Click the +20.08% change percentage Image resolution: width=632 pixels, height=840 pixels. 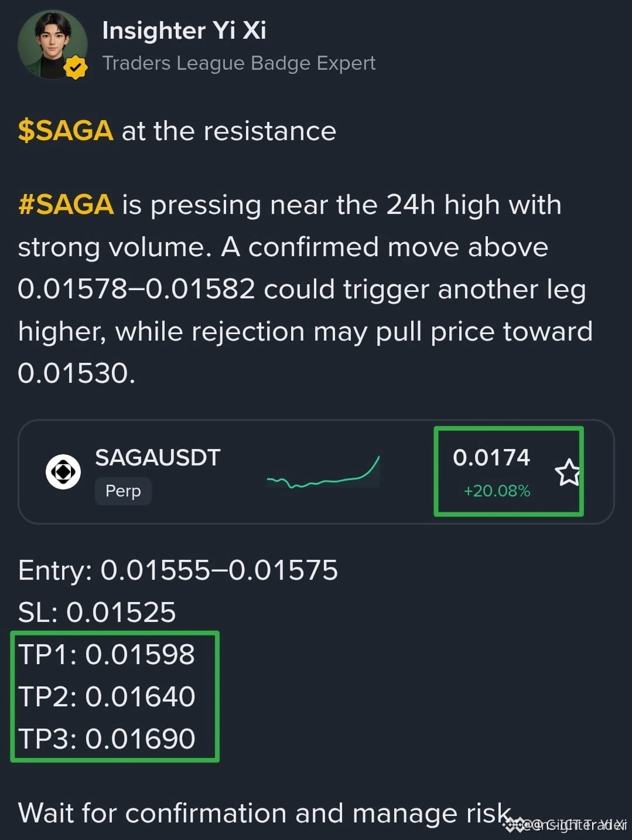coord(497,491)
